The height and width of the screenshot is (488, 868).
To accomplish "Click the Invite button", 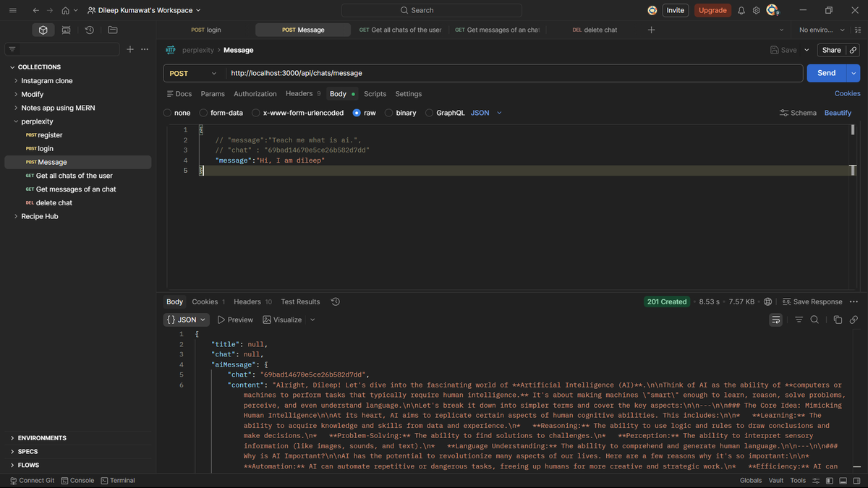I will 675,10.
